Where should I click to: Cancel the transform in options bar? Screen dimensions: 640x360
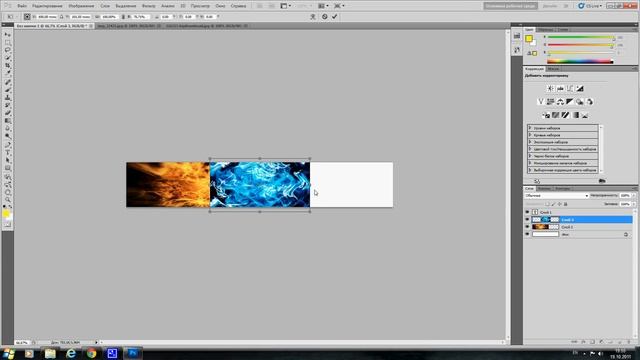click(x=324, y=17)
